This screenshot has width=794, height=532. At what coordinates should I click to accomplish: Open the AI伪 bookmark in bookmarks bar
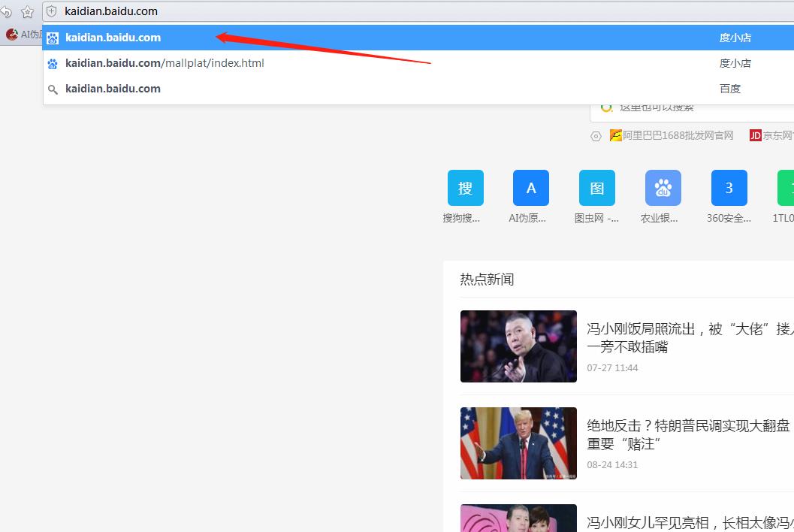click(x=24, y=35)
